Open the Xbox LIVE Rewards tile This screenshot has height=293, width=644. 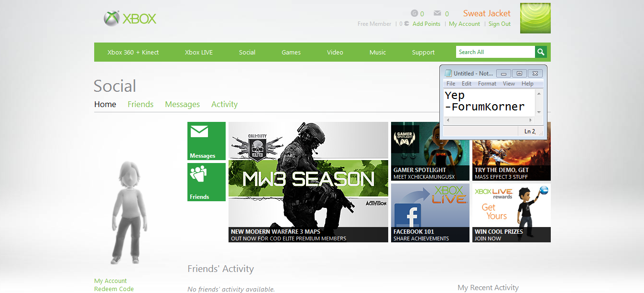(x=512, y=213)
